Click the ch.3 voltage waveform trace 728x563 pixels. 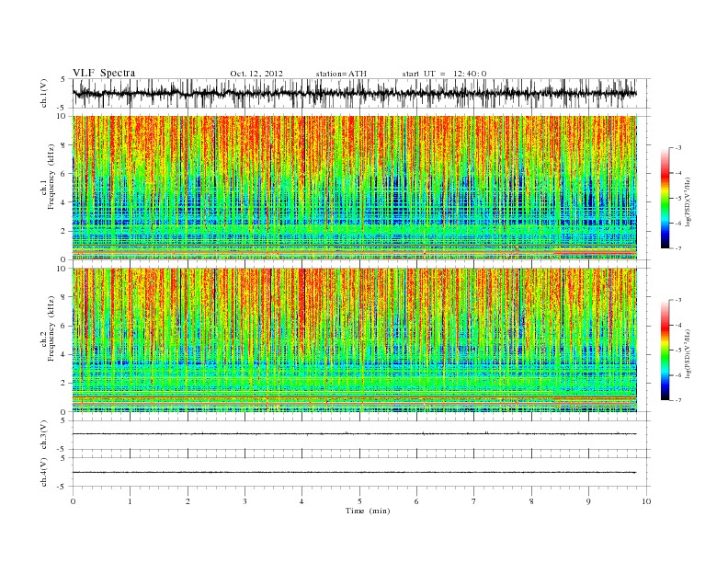point(354,434)
